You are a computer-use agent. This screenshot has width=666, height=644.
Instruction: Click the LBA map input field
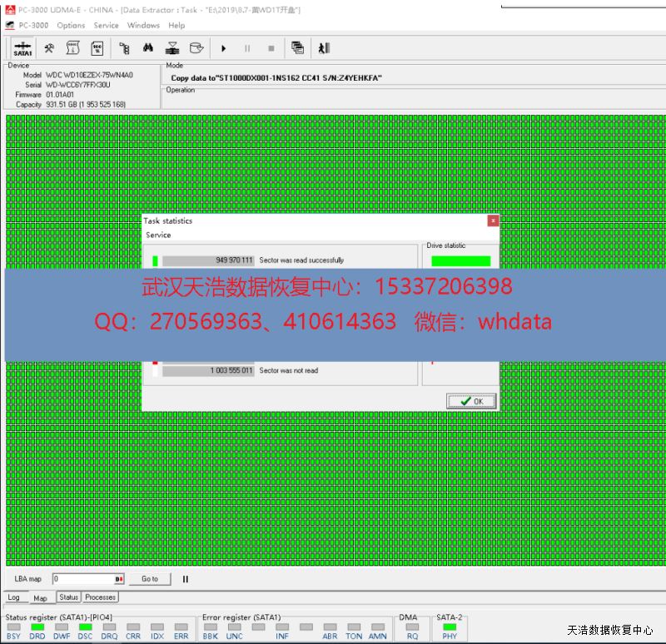coord(82,579)
